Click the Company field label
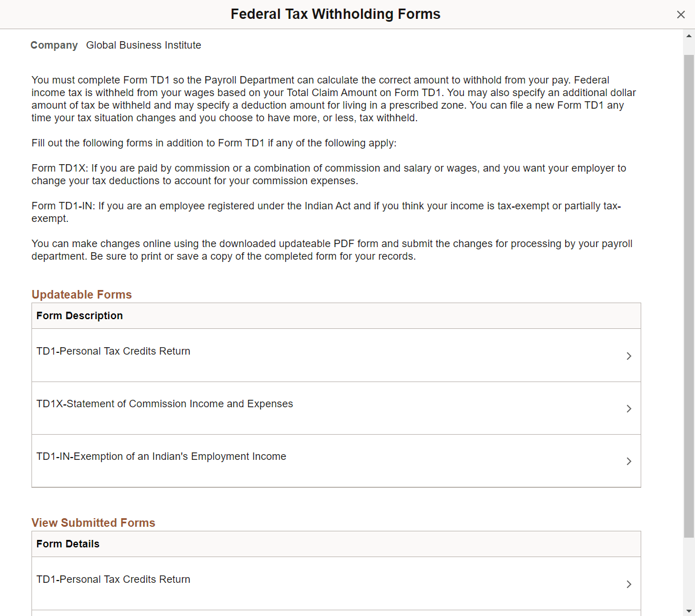This screenshot has height=616, width=695. (54, 45)
